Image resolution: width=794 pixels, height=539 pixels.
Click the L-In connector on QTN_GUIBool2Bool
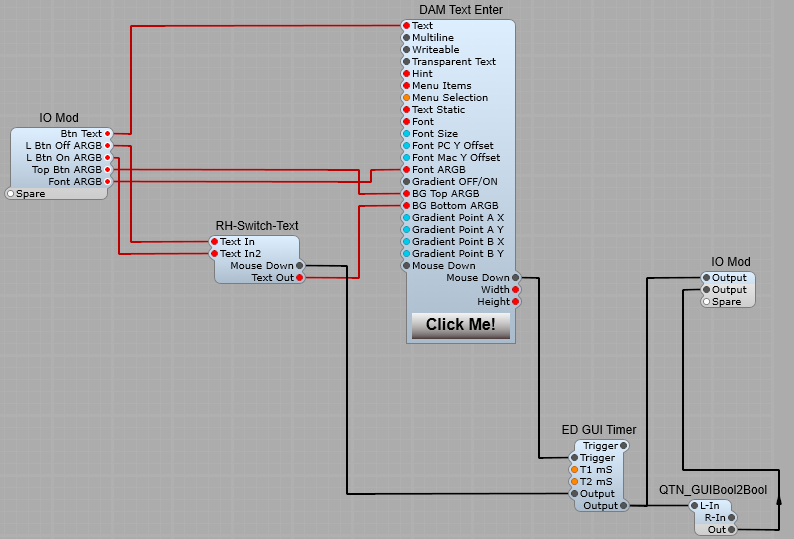pyautogui.click(x=692, y=506)
